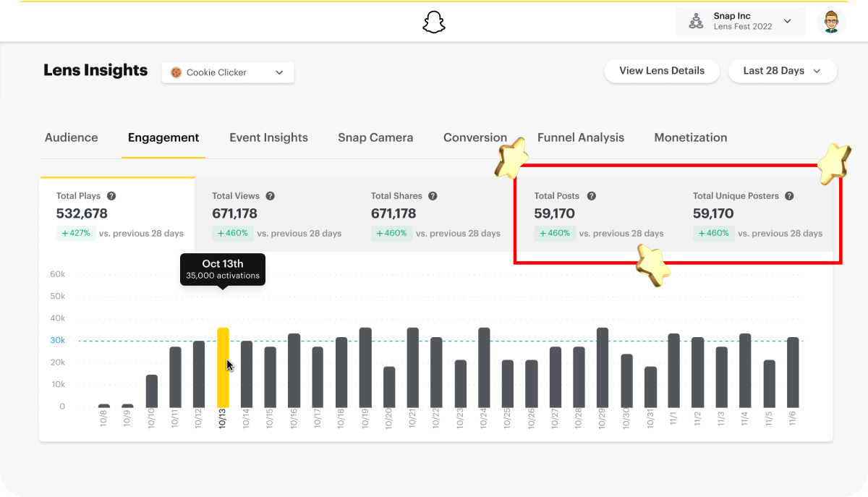Viewport: 868px width, 497px height.
Task: Open the Last 28 Days range dropdown
Action: tap(783, 71)
